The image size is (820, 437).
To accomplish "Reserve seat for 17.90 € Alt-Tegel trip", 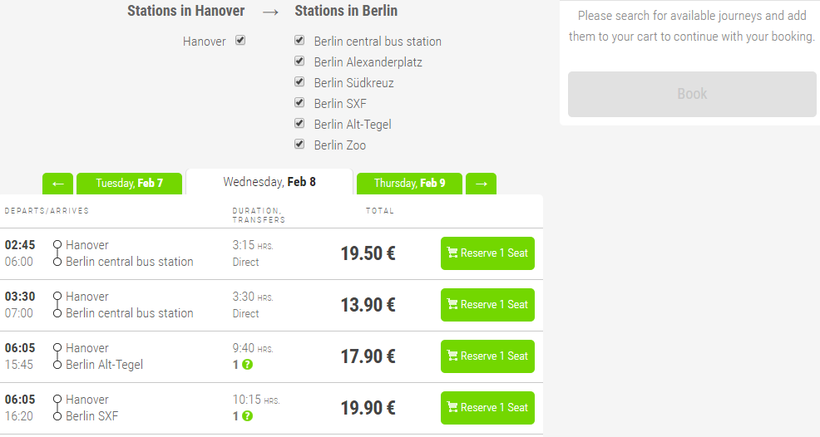I will click(487, 356).
